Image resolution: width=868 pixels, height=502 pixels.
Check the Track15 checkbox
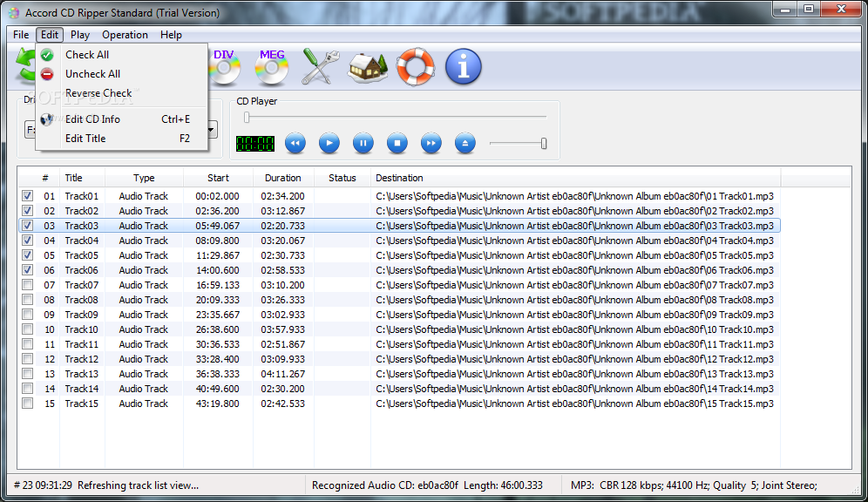27,404
